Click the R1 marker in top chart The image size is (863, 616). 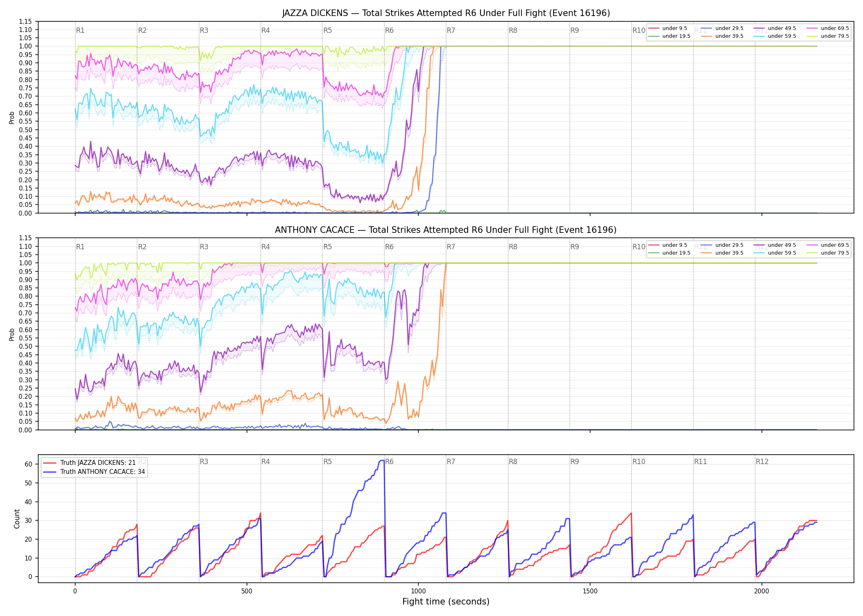point(80,30)
